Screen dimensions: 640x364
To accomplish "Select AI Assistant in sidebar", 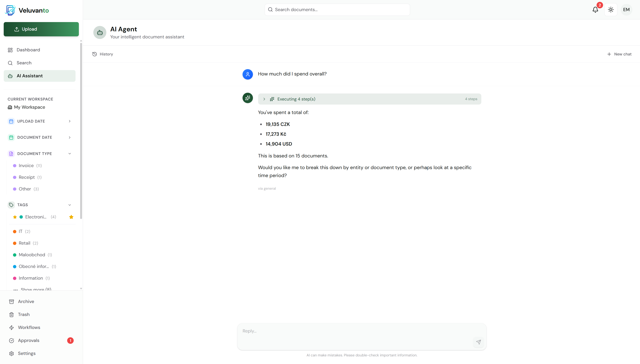I will [x=40, y=76].
